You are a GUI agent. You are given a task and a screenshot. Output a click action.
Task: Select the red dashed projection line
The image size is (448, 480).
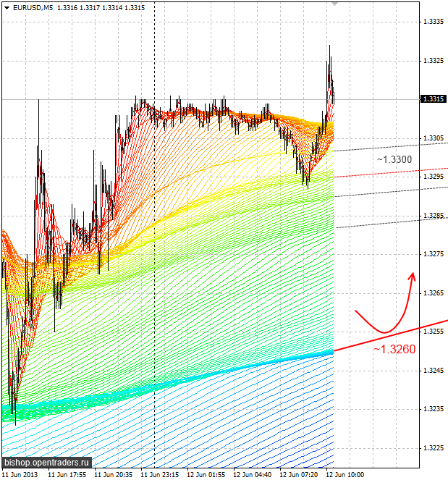point(391,172)
